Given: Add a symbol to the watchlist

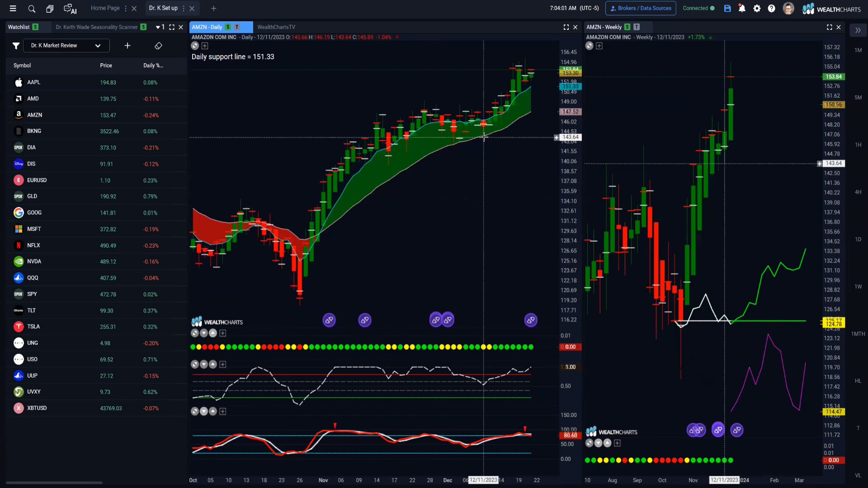Looking at the screenshot, I should 127,46.
